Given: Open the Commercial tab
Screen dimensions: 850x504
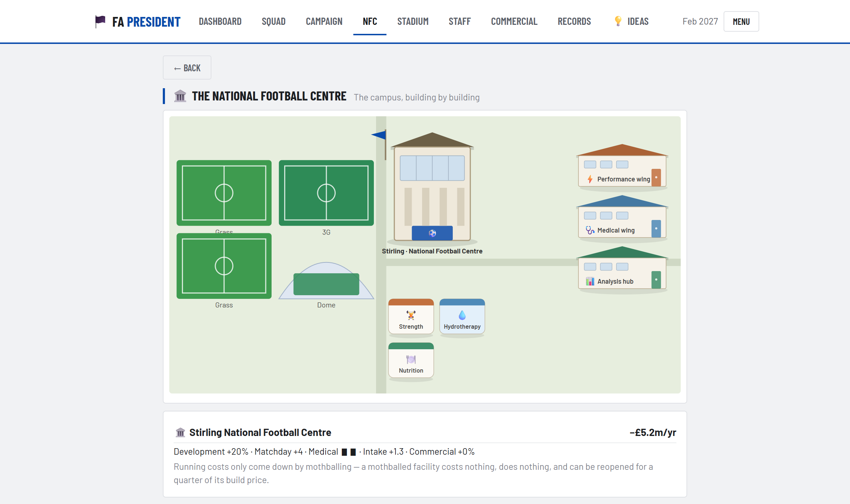Looking at the screenshot, I should pyautogui.click(x=514, y=22).
